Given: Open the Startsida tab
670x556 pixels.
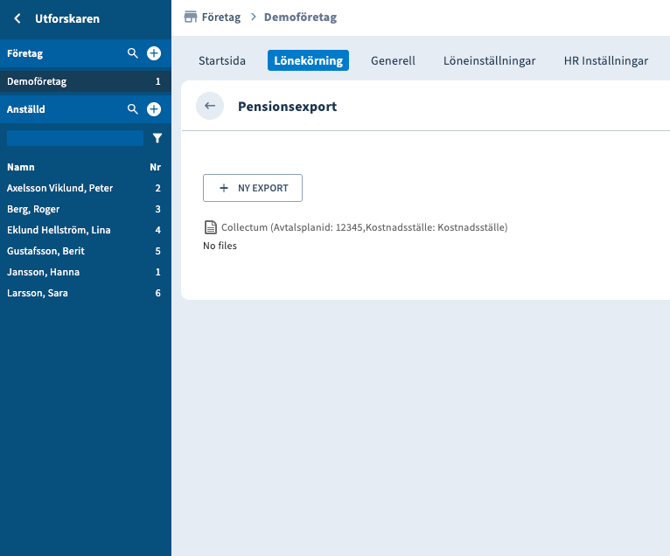Looking at the screenshot, I should point(222,61).
